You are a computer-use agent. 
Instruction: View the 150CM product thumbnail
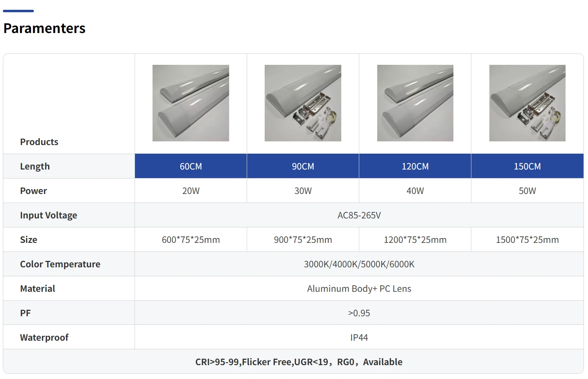[x=527, y=103]
